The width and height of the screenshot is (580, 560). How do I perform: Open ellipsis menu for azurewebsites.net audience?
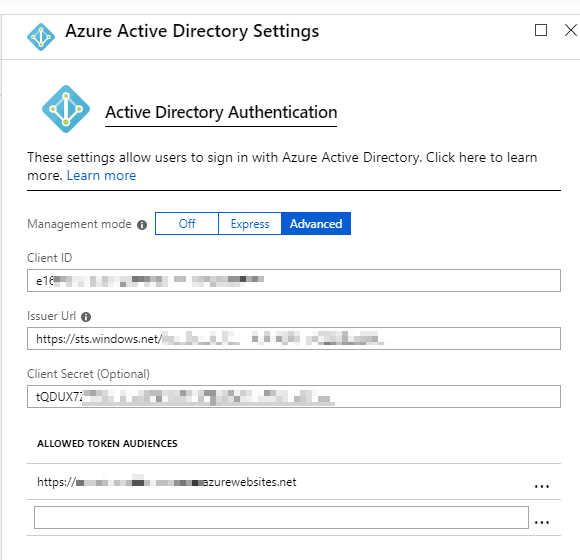(542, 486)
